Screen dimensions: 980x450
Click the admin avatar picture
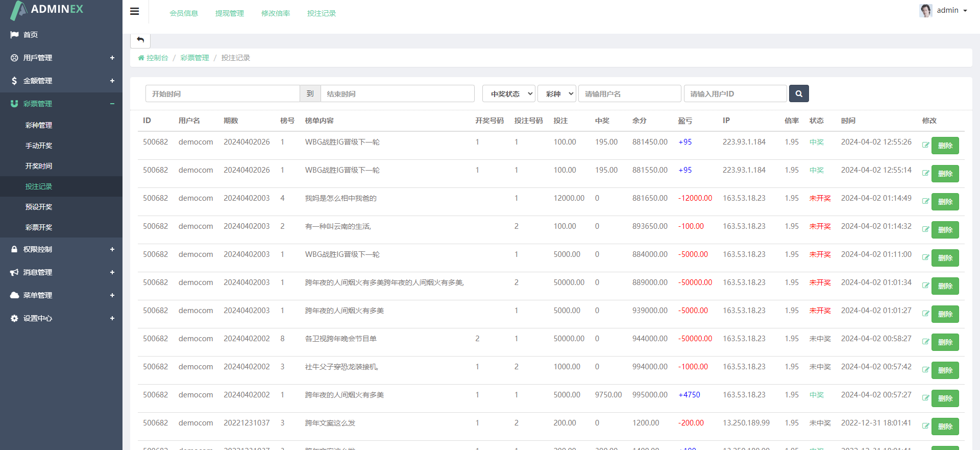(925, 10)
